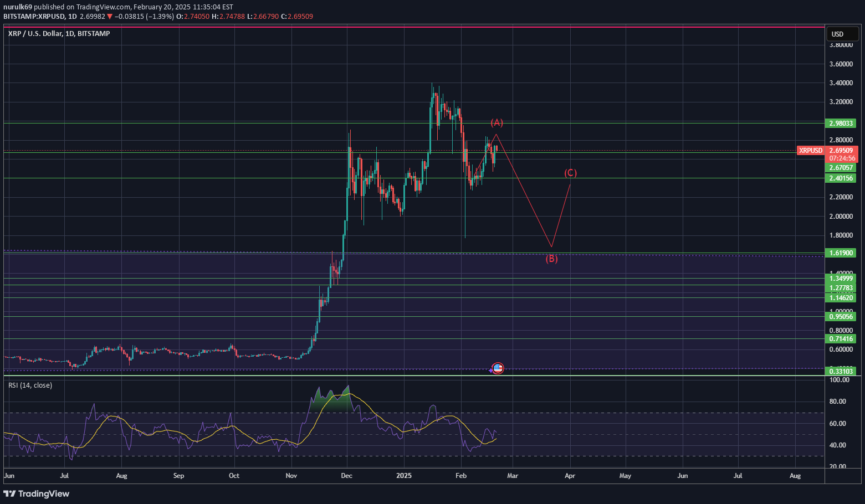Click the 3.20000 price axis value
The height and width of the screenshot is (504, 865).
tap(841, 102)
